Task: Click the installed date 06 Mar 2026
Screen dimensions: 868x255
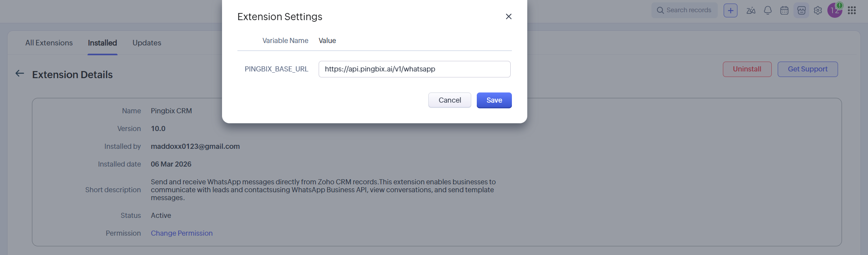Action: (x=171, y=164)
